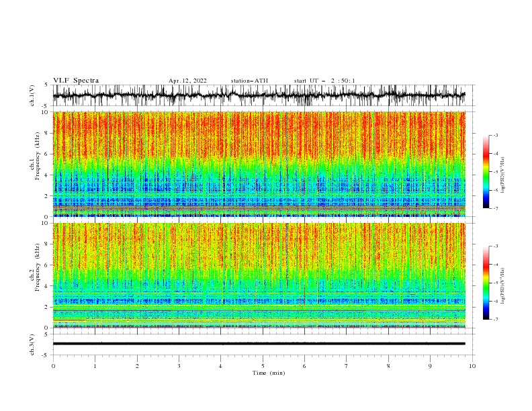Click the ch.3 voltage waveform trace

259,344
